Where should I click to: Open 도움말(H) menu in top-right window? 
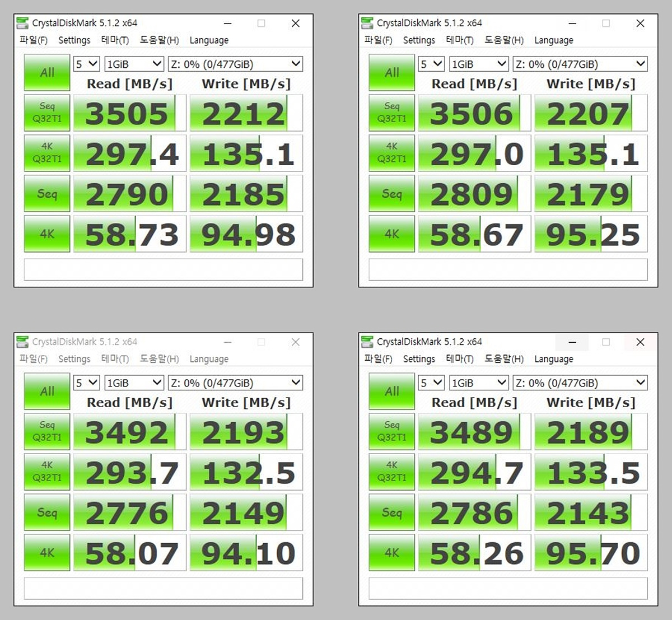click(504, 40)
